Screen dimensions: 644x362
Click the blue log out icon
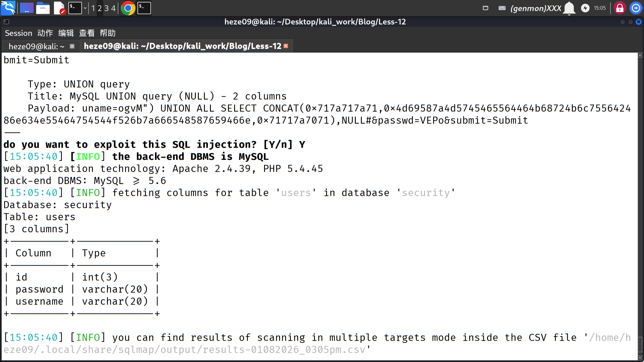pos(636,8)
